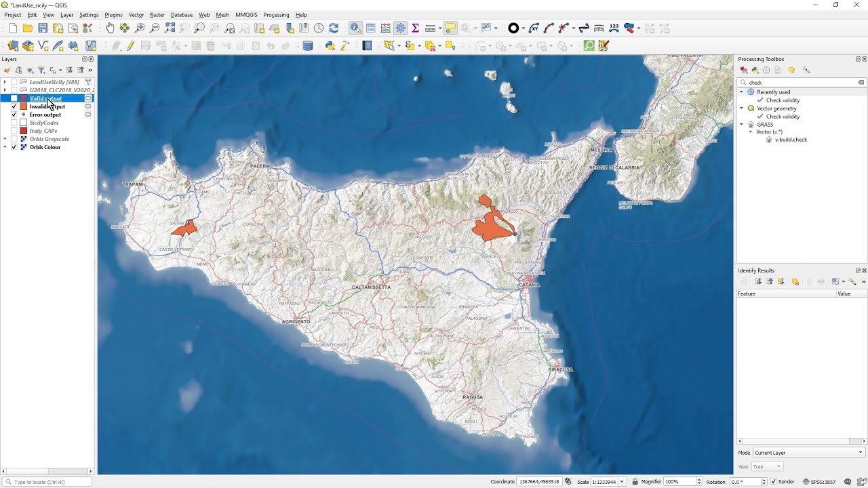Image resolution: width=868 pixels, height=488 pixels.
Task: Click filter legend funnel icon in Layers panel
Action: coord(41,70)
